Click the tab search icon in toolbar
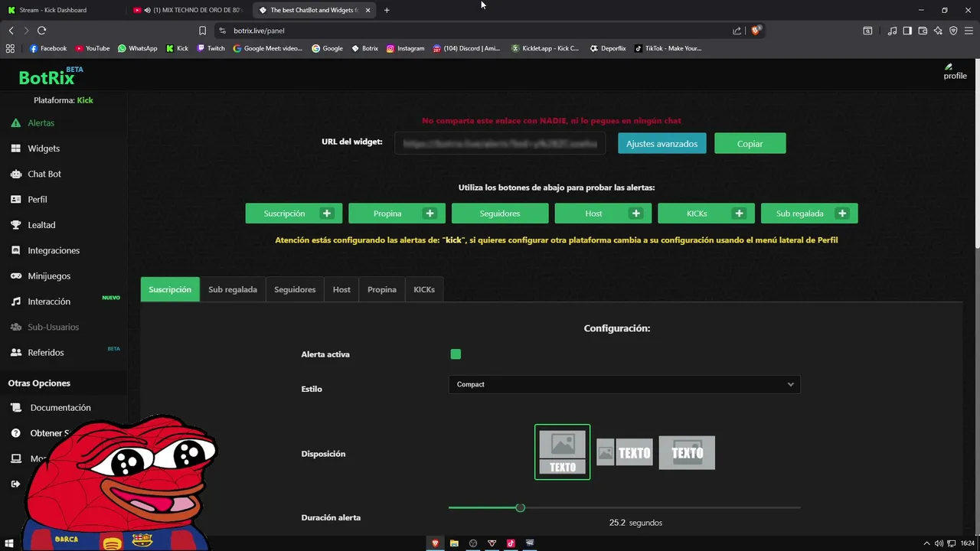This screenshot has height=551, width=980. pyautogui.click(x=867, y=31)
